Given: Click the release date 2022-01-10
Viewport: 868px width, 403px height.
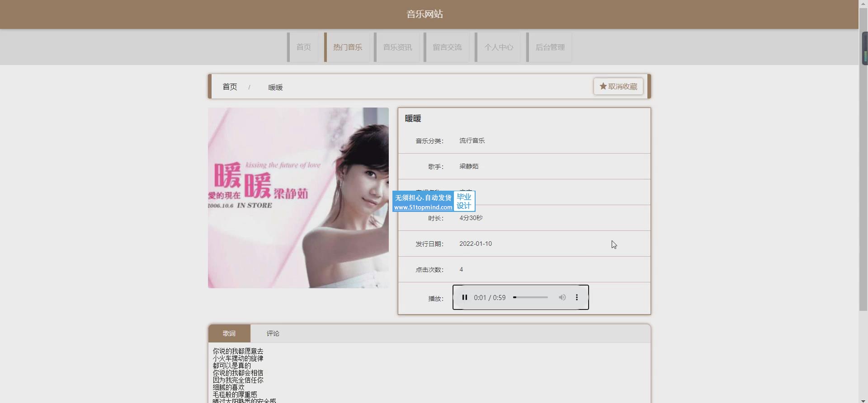Looking at the screenshot, I should pyautogui.click(x=476, y=244).
